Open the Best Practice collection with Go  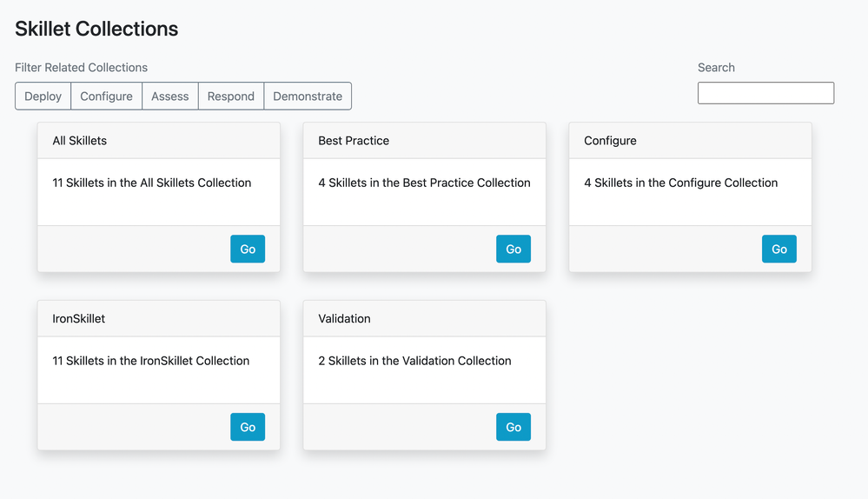tap(514, 249)
